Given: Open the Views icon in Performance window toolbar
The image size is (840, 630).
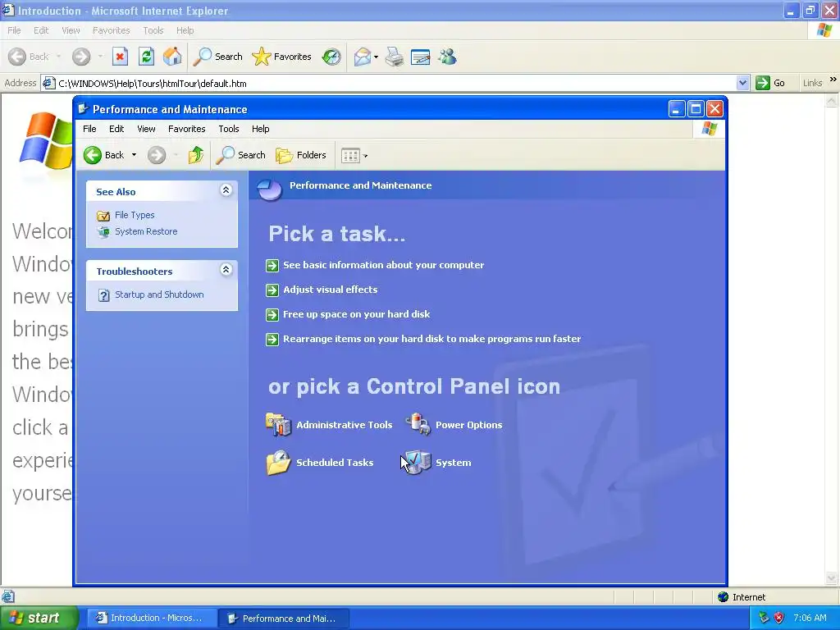Looking at the screenshot, I should pyautogui.click(x=350, y=156).
